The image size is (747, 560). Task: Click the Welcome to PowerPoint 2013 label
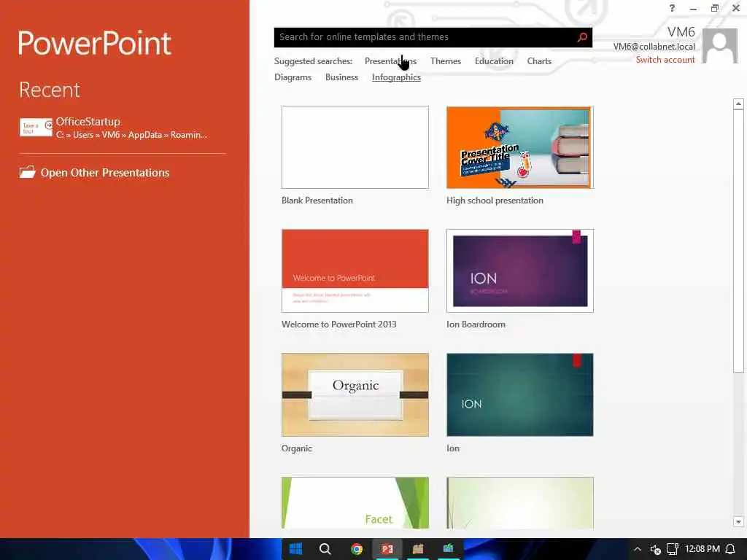tap(338, 324)
